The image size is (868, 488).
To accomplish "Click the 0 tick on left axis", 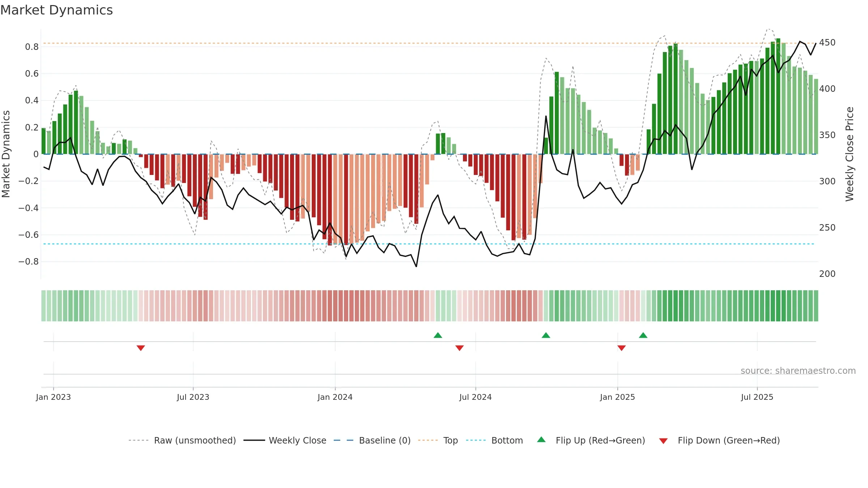I will pos(36,154).
